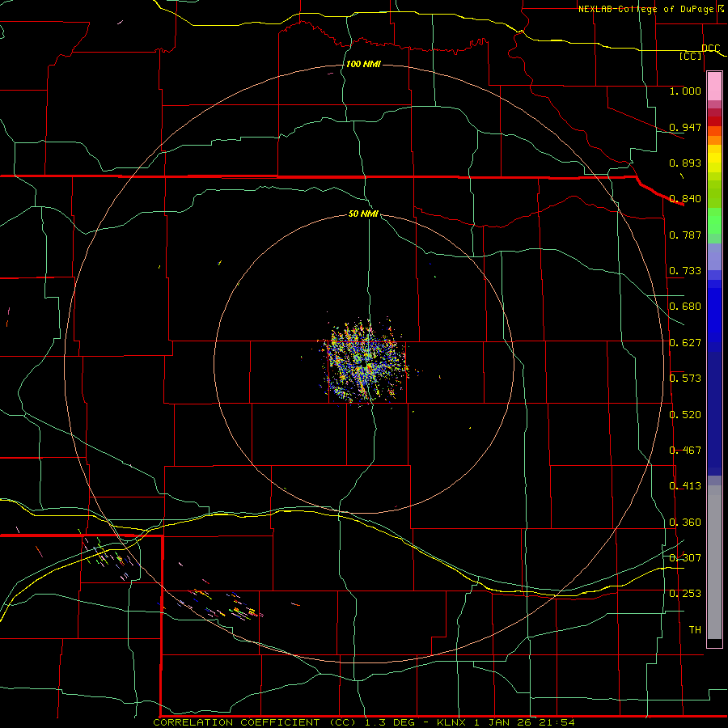
Task: Select the 0.787 scale value
Action: tap(685, 235)
